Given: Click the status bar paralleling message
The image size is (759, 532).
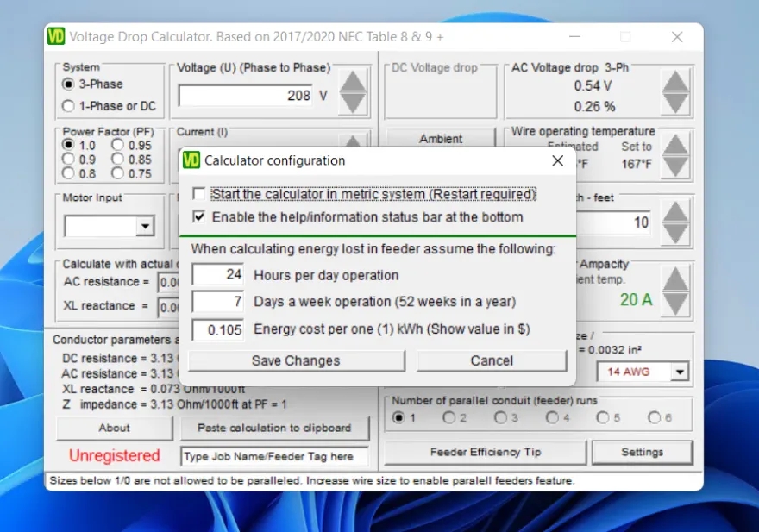Looking at the screenshot, I should point(311,480).
